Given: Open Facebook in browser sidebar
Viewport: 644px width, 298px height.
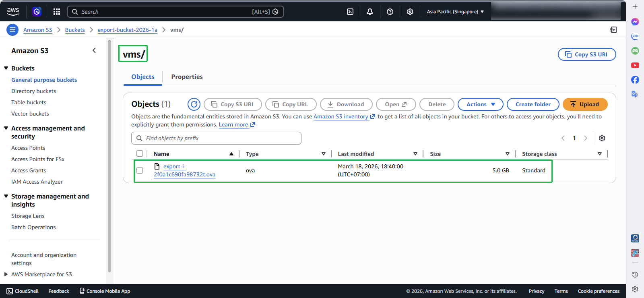Looking at the screenshot, I should click(x=635, y=80).
